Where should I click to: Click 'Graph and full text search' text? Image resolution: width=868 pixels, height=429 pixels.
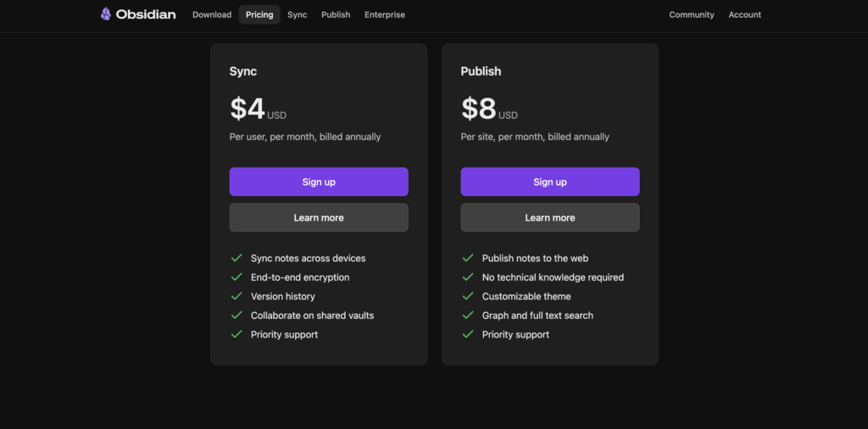pyautogui.click(x=537, y=315)
